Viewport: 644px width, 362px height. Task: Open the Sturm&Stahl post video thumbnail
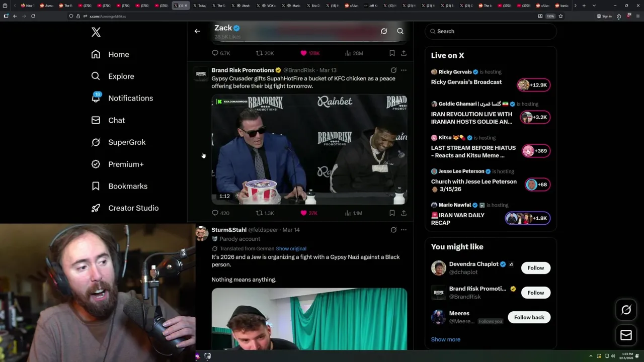coord(309,319)
